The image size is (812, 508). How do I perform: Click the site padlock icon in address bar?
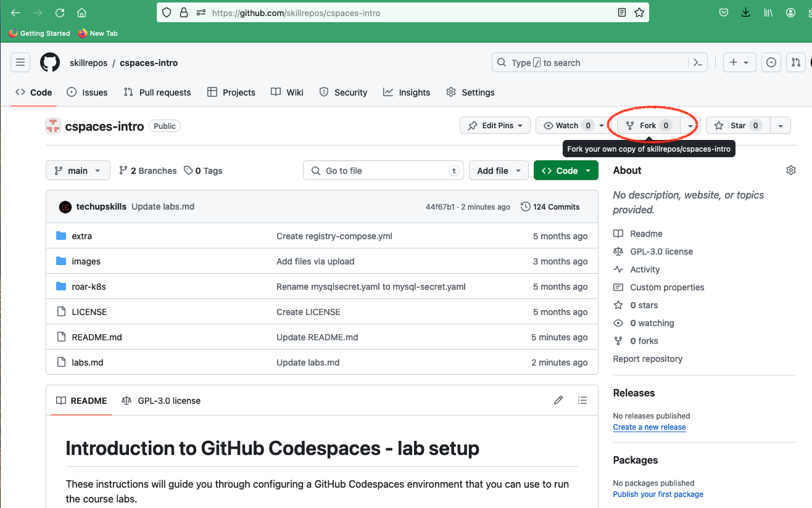pos(183,12)
